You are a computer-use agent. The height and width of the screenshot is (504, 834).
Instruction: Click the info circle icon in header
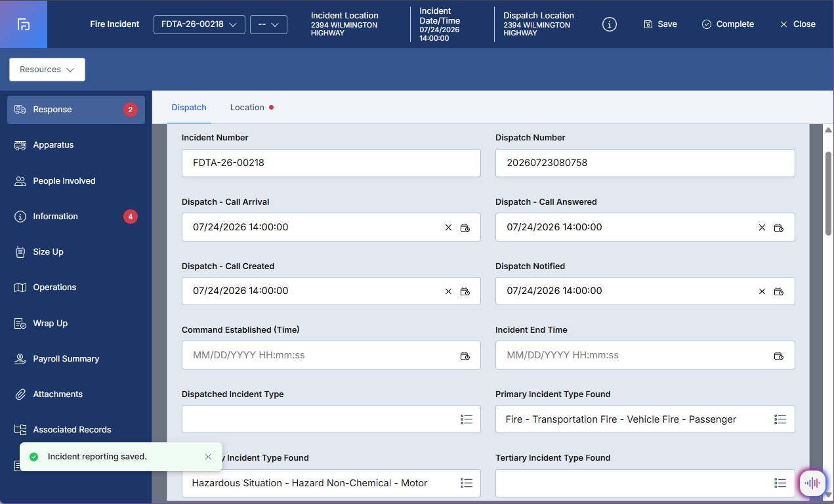[x=610, y=24]
